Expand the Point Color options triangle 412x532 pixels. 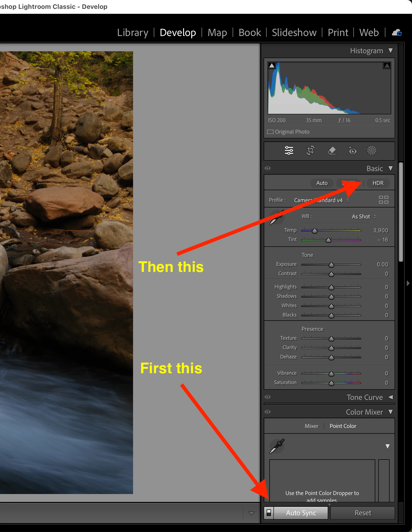(x=387, y=446)
